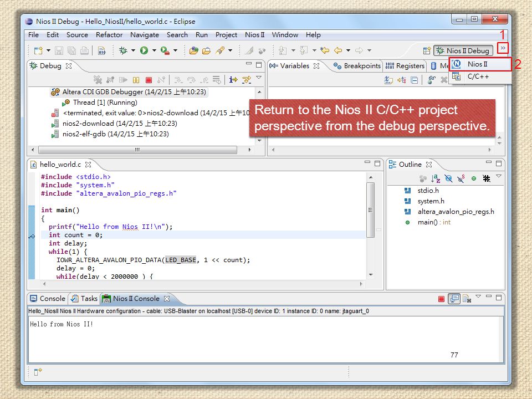
Task: Launch Debug with the green bug icon
Action: point(123,50)
